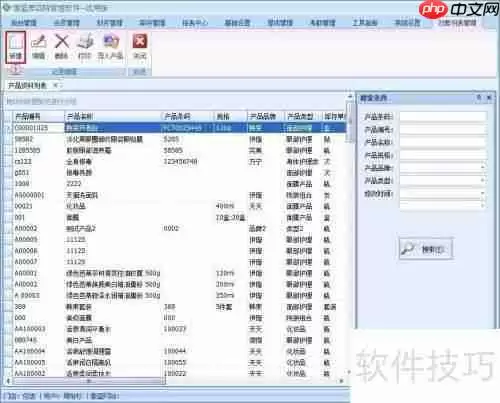Click the magnifier Search button
Viewport: 500px width, 403px height.
426,248
